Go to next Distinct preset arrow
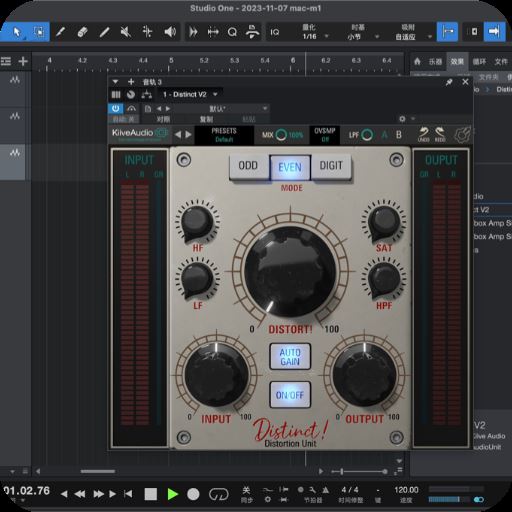The height and width of the screenshot is (512, 512). 188,135
